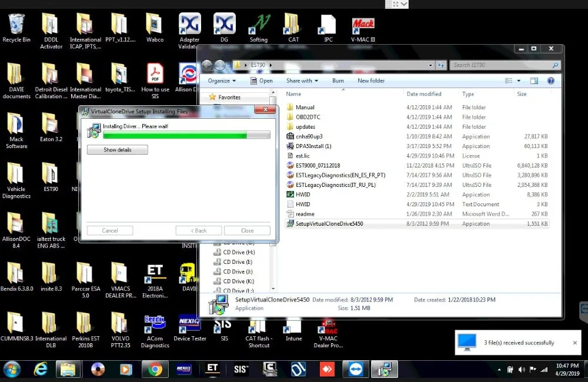The height and width of the screenshot is (382, 588).
Task: Click the Explorer help icon
Action: pyautogui.click(x=550, y=81)
